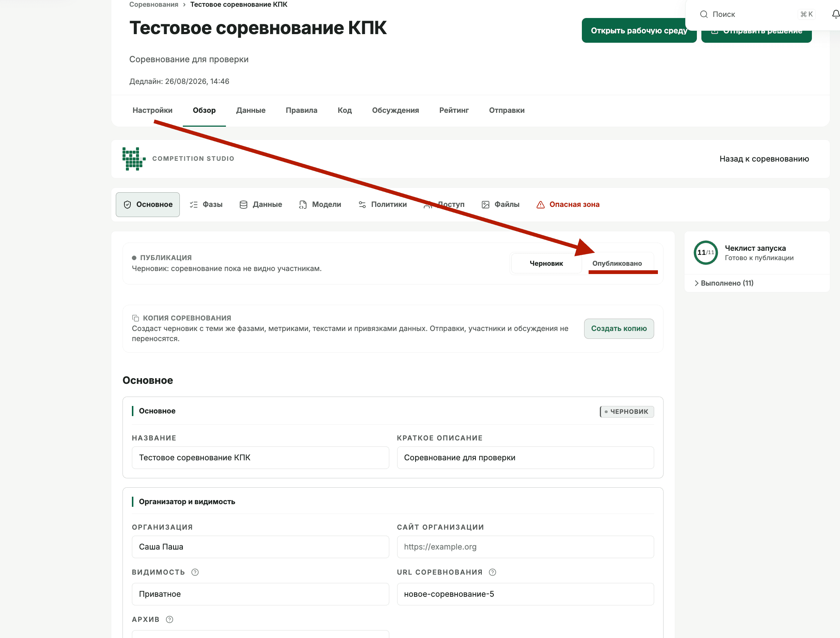Open the Опасная зона section
This screenshot has height=638, width=840.
tap(568, 205)
